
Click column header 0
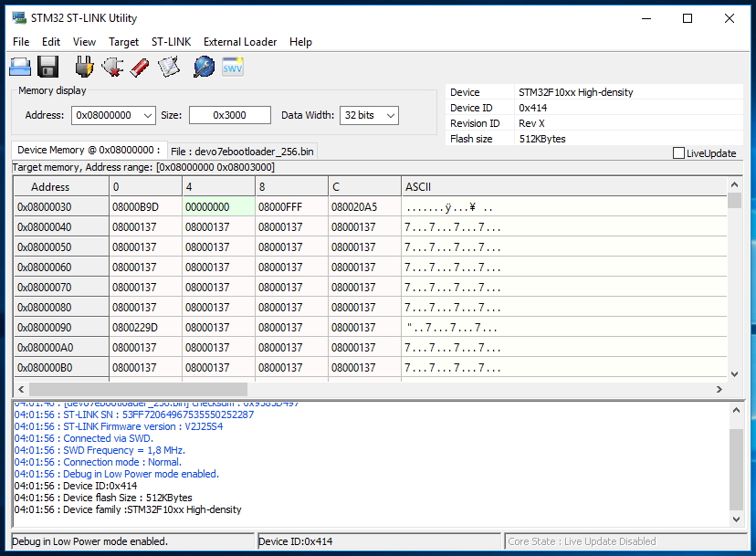coord(146,186)
